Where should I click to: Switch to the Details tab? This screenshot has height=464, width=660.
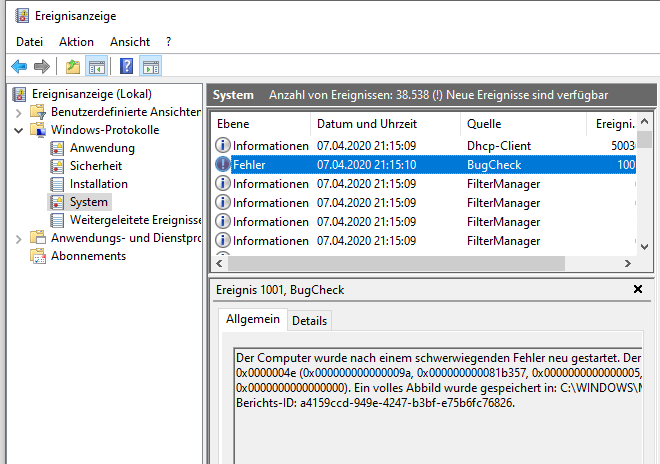pos(309,321)
